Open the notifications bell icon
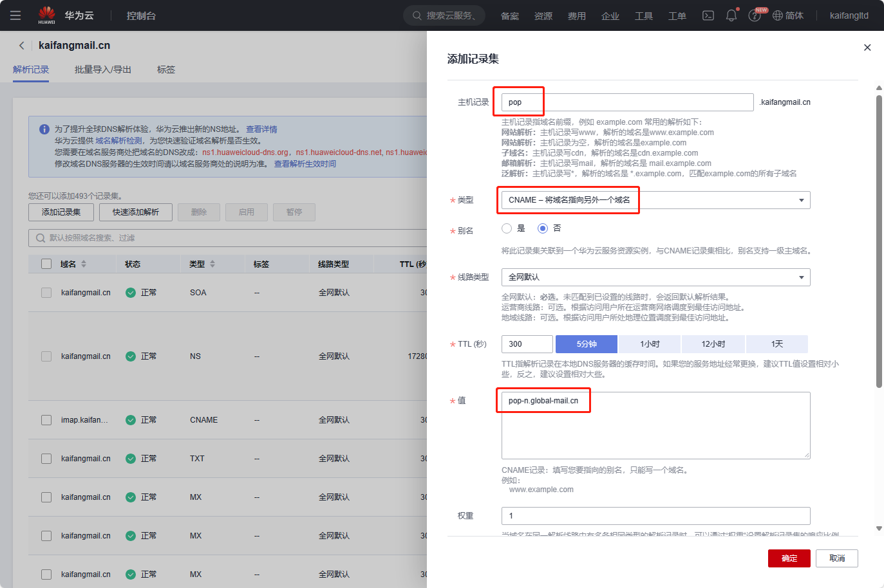Image resolution: width=884 pixels, height=588 pixels. point(731,15)
